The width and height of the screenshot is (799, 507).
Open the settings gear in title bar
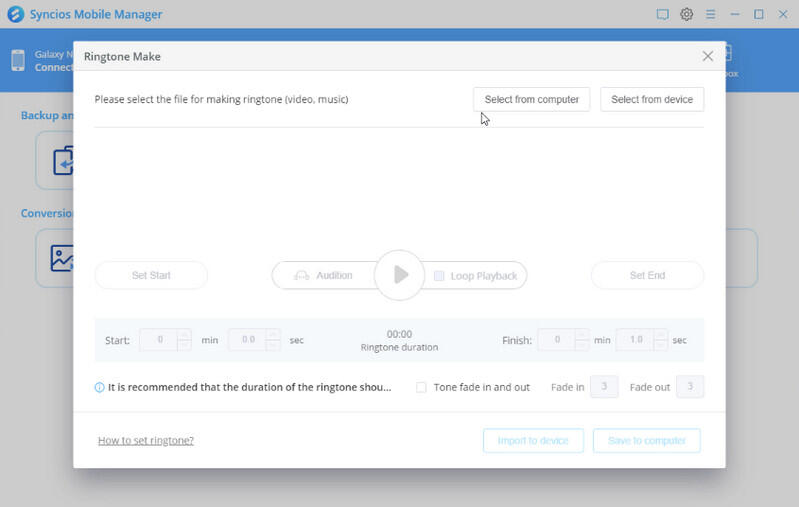(687, 14)
